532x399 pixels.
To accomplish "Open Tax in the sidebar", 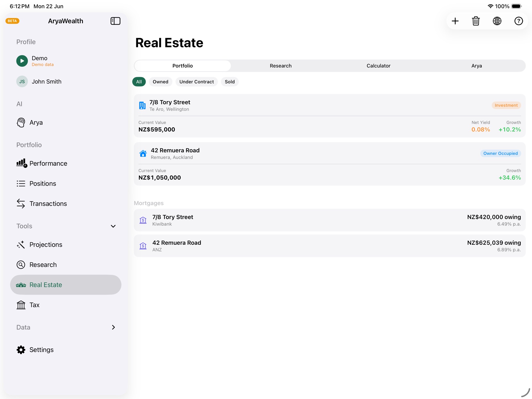I will (66, 305).
